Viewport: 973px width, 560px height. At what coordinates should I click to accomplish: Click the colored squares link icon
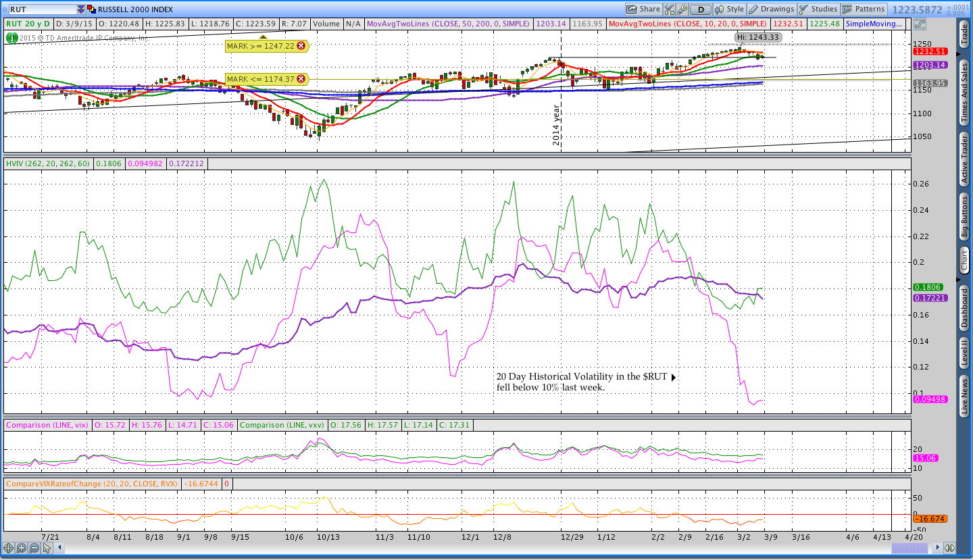coord(91,9)
